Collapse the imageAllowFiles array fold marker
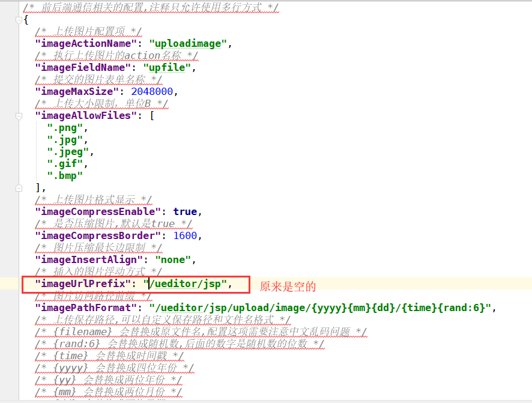Image resolution: width=532 pixels, height=403 pixels. coord(19,116)
